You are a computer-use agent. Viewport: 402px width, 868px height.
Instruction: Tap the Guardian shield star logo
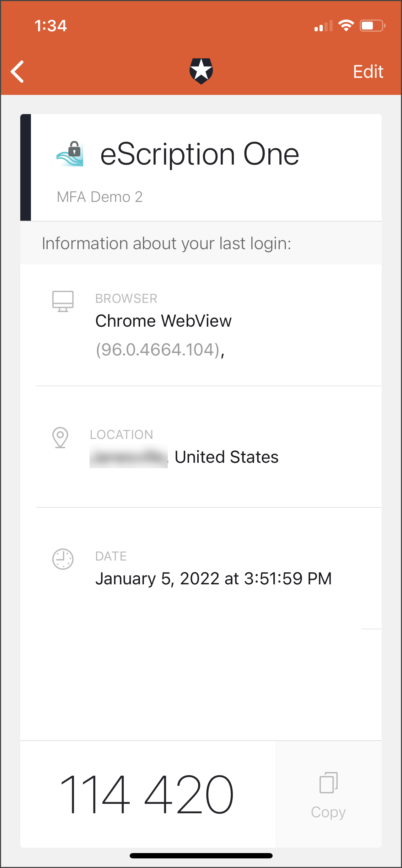[x=201, y=71]
